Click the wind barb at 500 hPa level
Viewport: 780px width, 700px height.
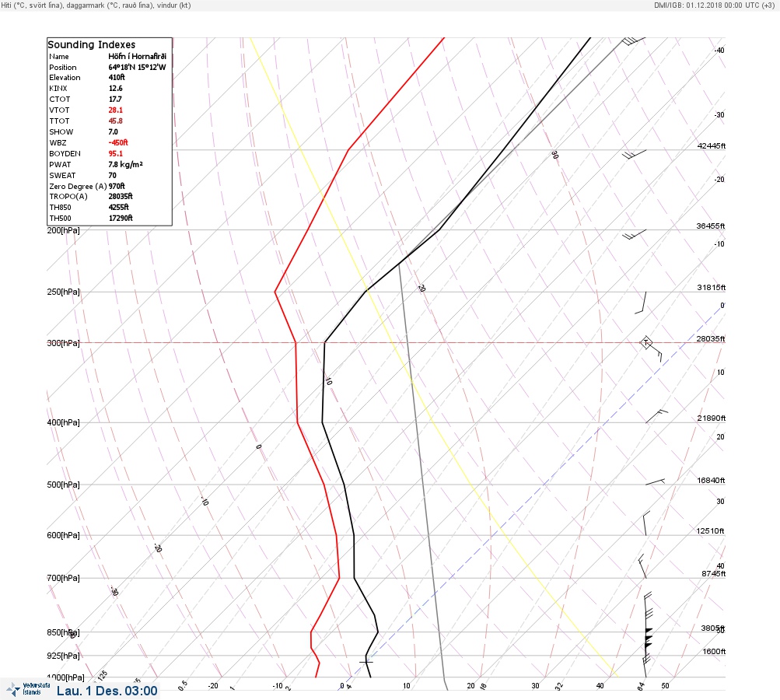click(655, 481)
